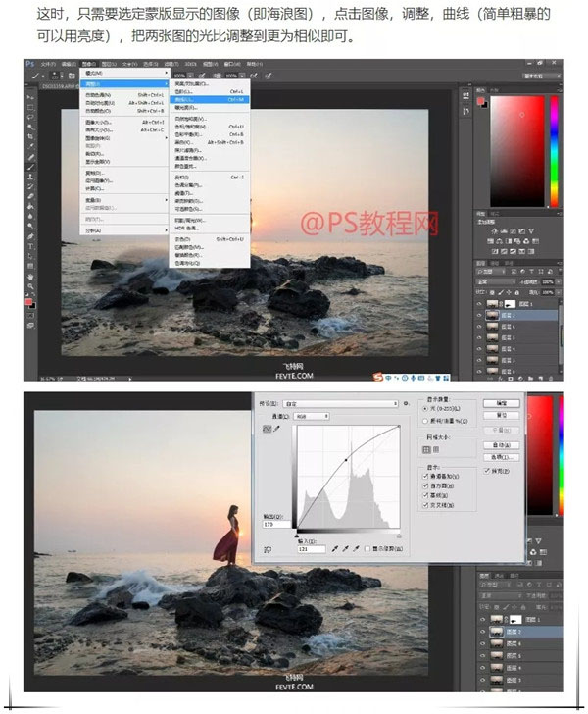Click the Reset button in Curves dialog
The image size is (588, 714).
pyautogui.click(x=502, y=415)
